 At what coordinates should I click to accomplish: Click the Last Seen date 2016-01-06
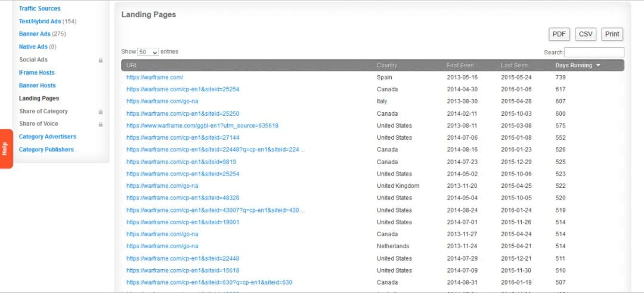(x=516, y=89)
